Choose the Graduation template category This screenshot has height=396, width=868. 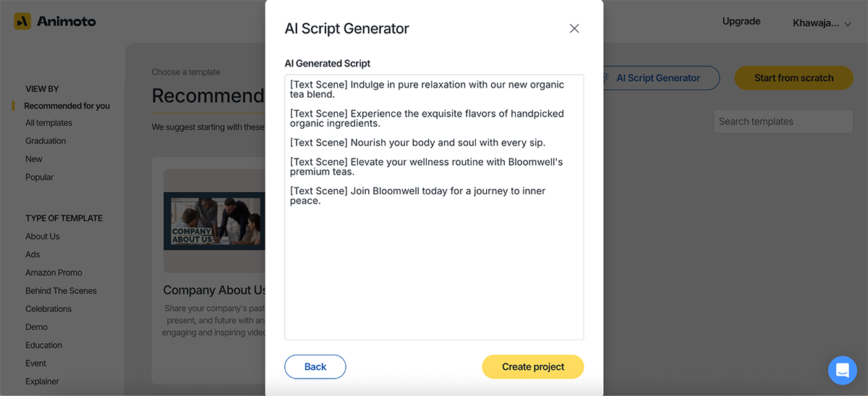click(46, 141)
